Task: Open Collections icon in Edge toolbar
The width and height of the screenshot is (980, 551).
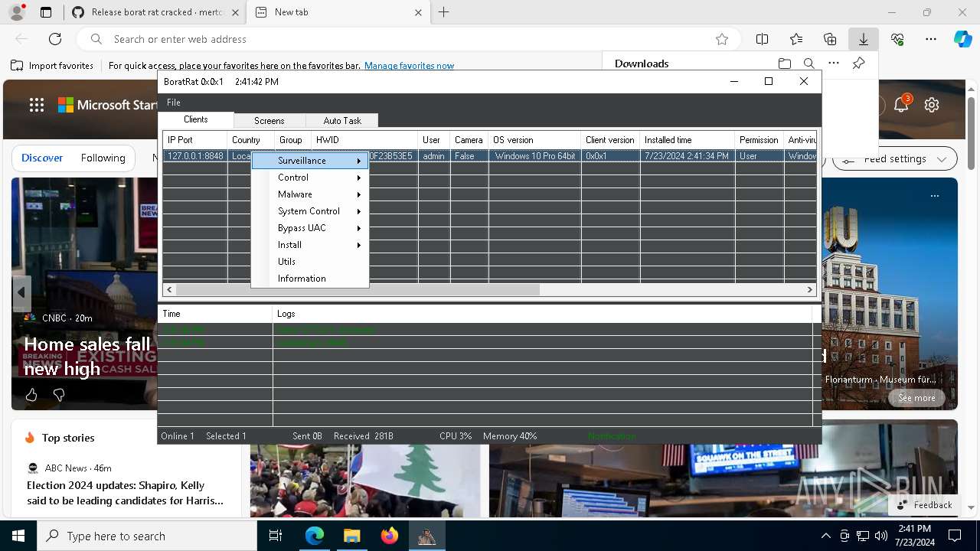Action: click(x=830, y=39)
